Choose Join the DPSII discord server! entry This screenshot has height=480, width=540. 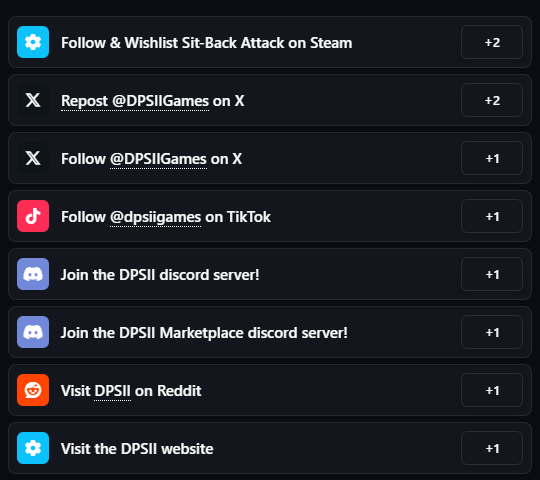pyautogui.click(x=270, y=274)
